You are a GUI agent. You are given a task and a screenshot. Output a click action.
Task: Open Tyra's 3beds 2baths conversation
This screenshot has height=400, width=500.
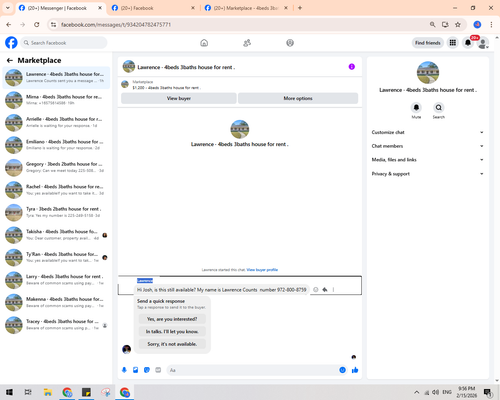pyautogui.click(x=56, y=212)
